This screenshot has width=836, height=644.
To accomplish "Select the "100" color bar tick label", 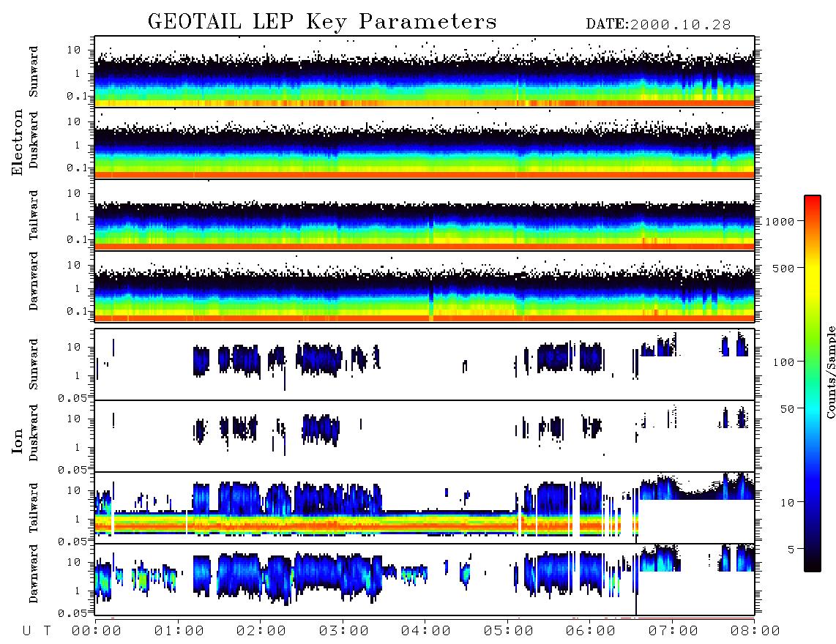I will [x=783, y=362].
